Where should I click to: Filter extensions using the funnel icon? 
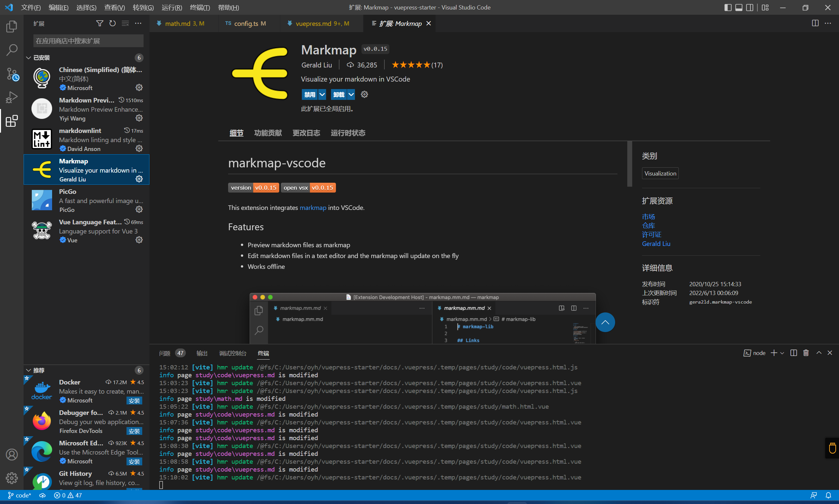click(100, 24)
